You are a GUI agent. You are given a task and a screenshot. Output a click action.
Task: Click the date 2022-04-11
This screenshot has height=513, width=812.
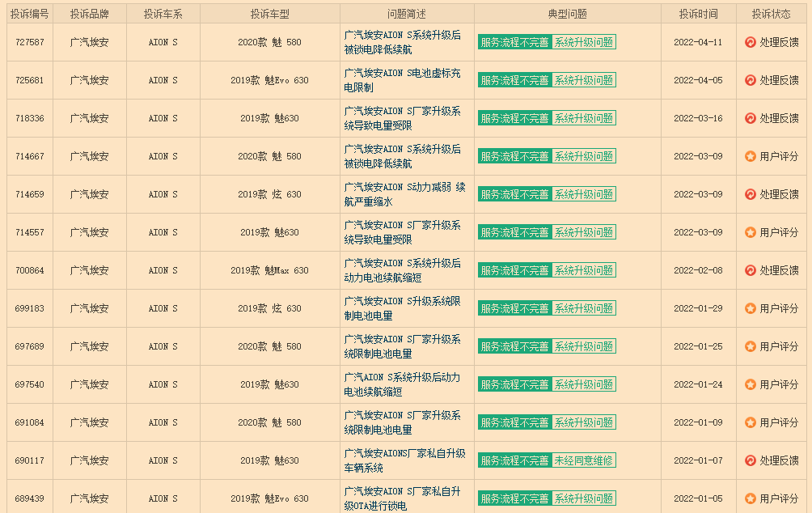pyautogui.click(x=698, y=43)
